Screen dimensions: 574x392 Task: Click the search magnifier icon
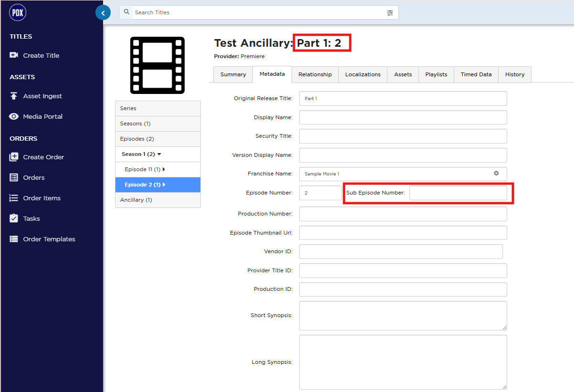(127, 12)
